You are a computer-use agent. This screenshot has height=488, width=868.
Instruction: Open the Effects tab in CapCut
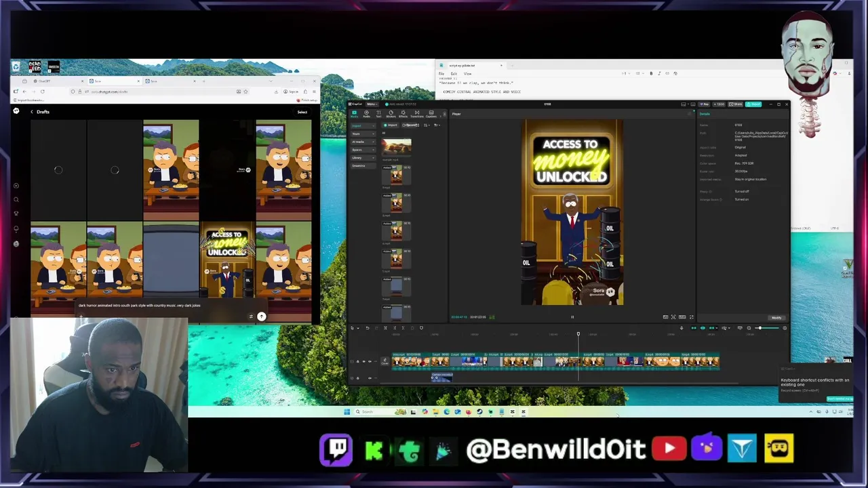tap(403, 114)
